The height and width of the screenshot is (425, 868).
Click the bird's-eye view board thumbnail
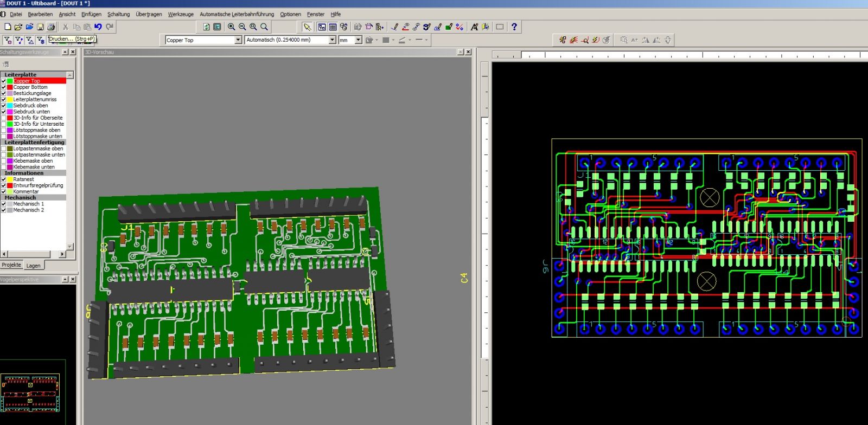(x=30, y=393)
